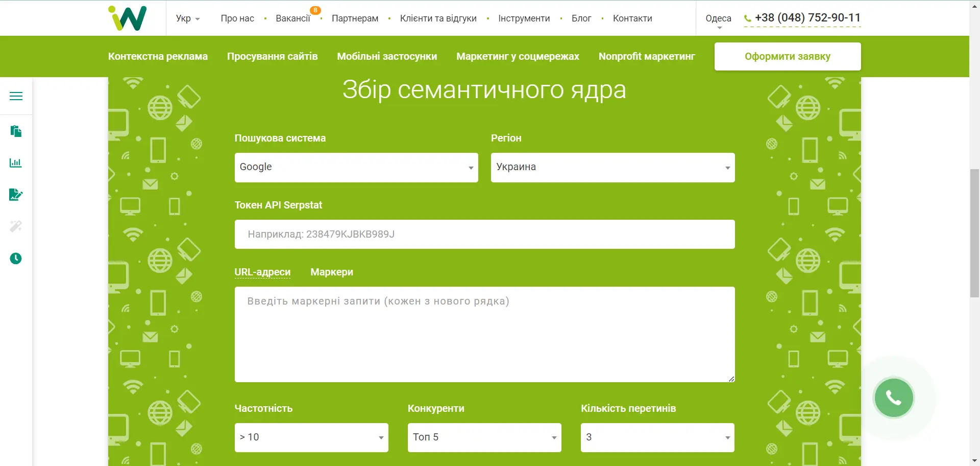
Task: Click into the маркерні запити textarea
Action: [485, 334]
